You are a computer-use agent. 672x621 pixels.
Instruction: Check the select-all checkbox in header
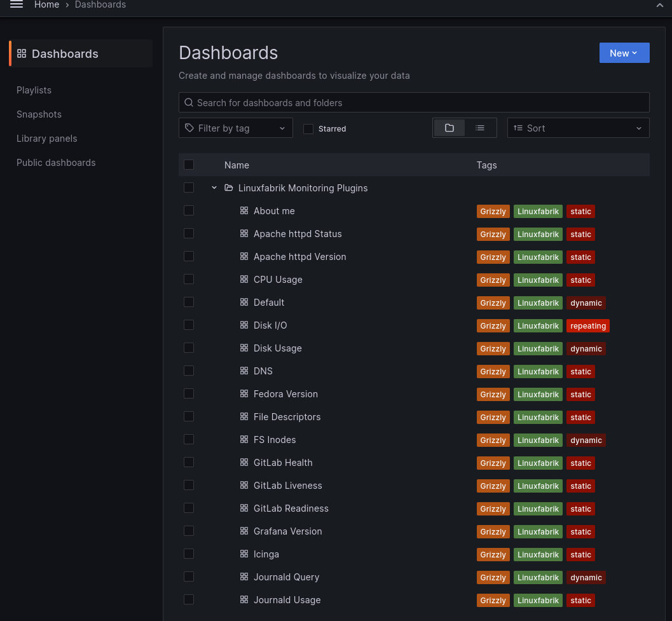tap(189, 165)
